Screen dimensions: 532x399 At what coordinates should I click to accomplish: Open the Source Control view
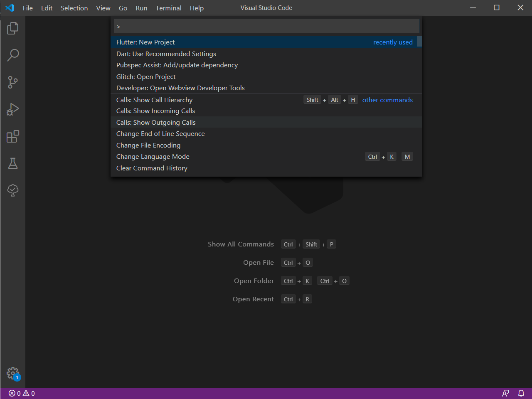pyautogui.click(x=12, y=82)
